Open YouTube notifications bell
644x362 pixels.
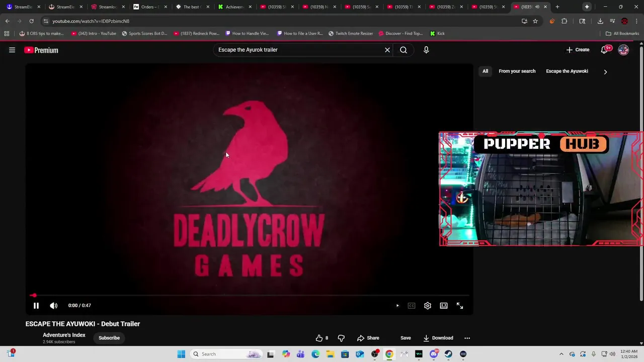[x=605, y=50]
